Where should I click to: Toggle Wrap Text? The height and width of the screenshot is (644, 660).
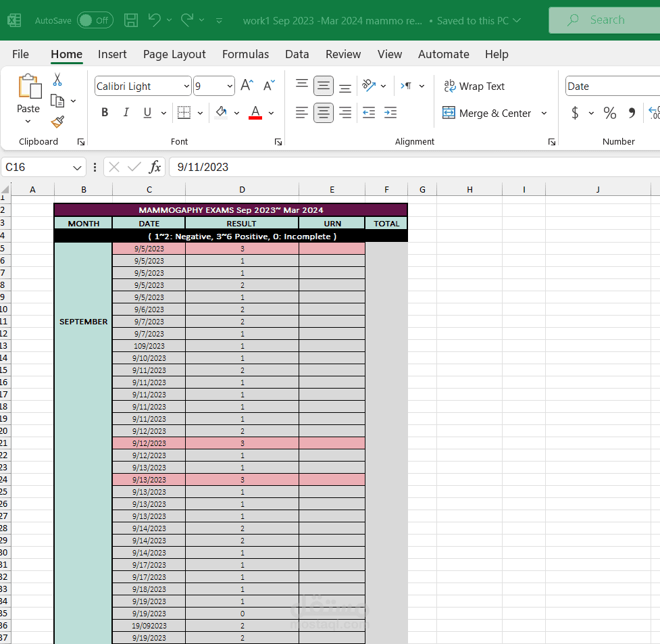pyautogui.click(x=474, y=86)
